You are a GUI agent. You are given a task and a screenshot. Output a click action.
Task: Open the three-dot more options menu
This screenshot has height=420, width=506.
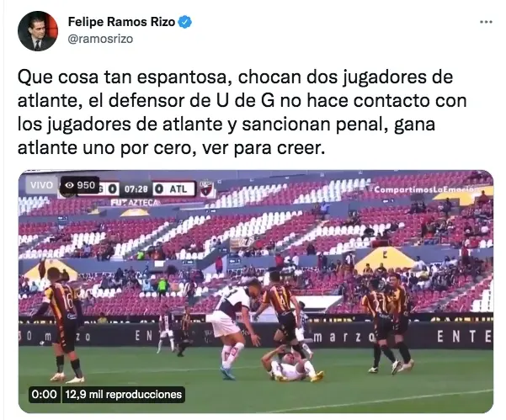click(x=486, y=22)
